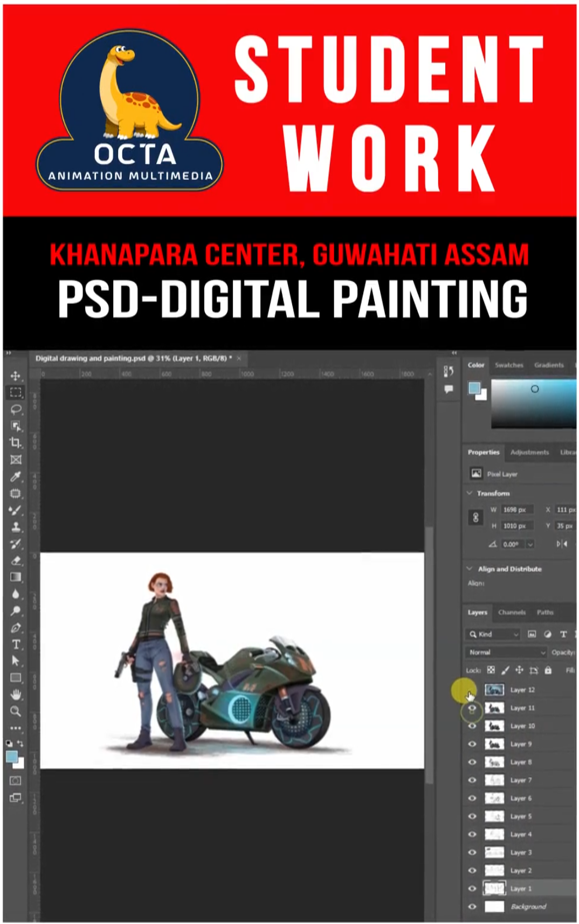
Task: Hide the Background layer
Action: [472, 907]
